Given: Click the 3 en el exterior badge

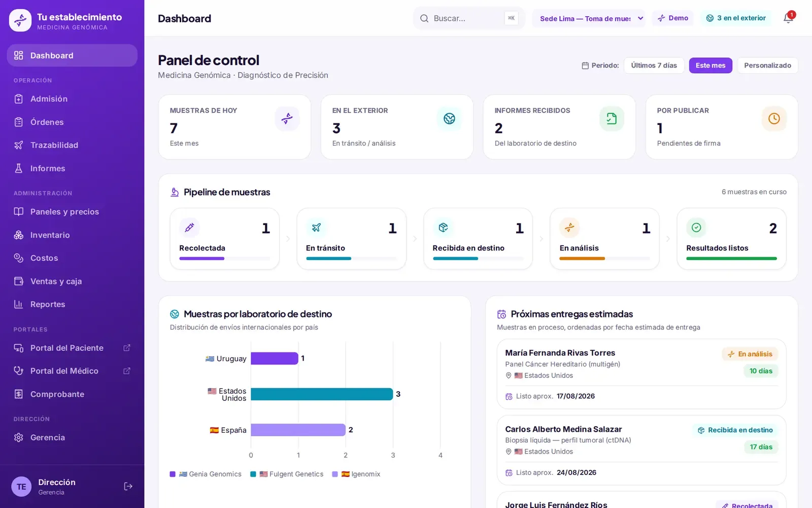Looking at the screenshot, I should pos(736,18).
